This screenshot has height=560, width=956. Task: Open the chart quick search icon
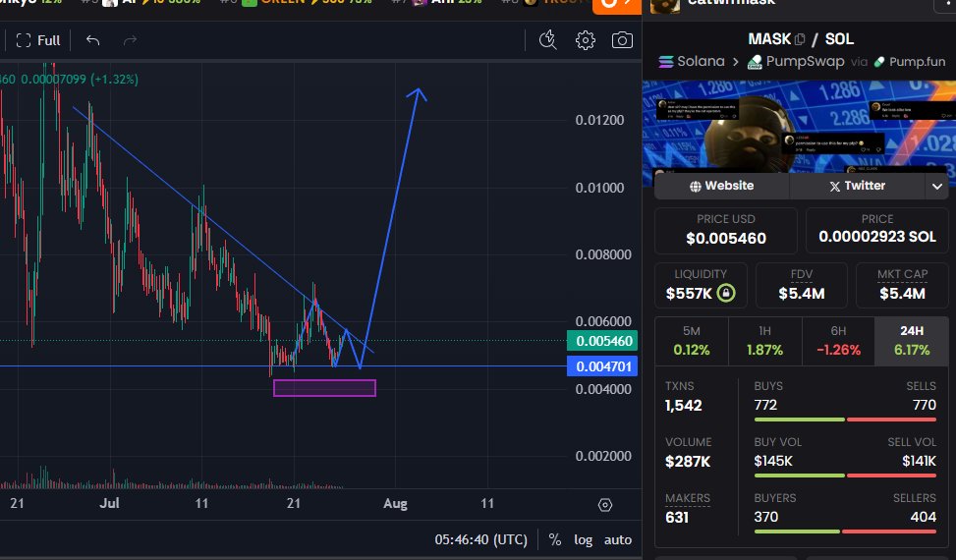[x=547, y=40]
